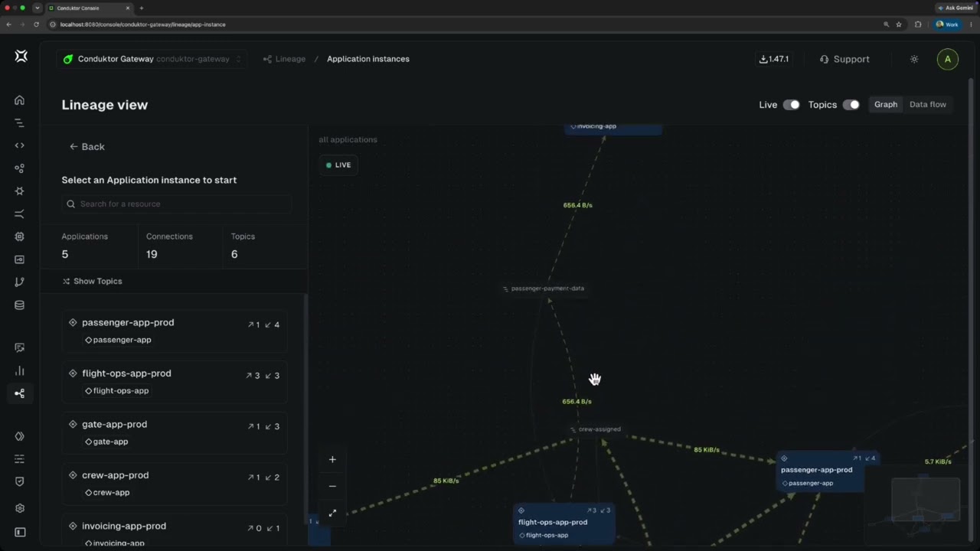980x551 pixels.
Task: Go Back from application instances
Action: [87, 146]
